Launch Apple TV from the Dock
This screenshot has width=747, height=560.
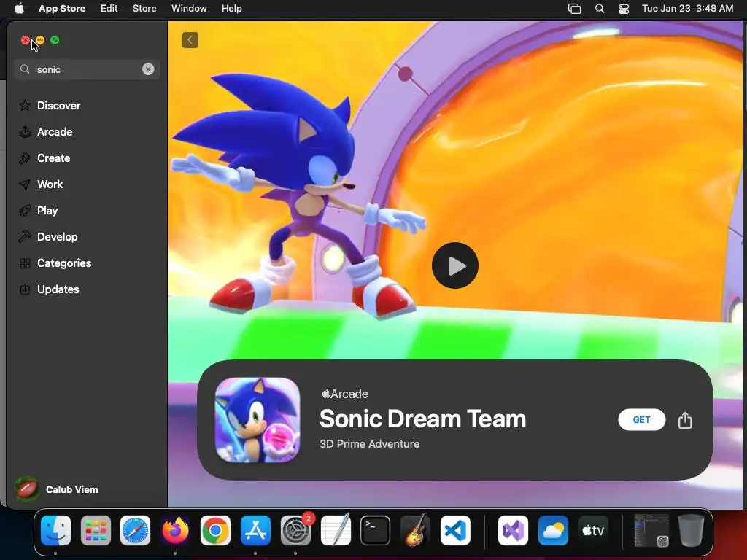coord(593,530)
